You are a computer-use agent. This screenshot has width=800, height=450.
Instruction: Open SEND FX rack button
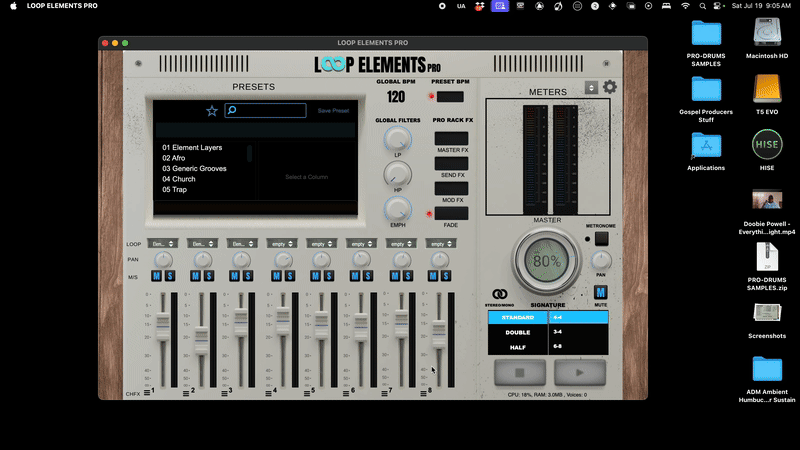[452, 164]
